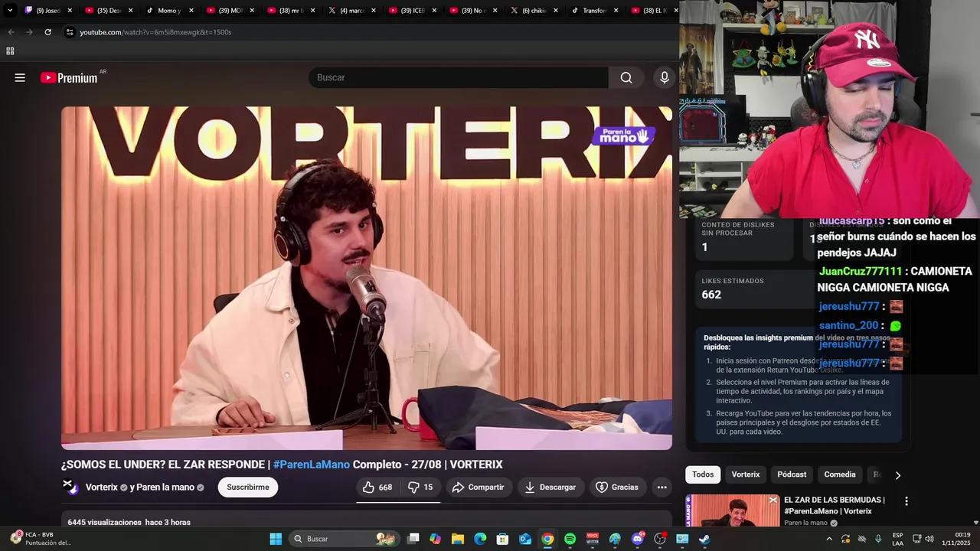Open Steam from the taskbar

pyautogui.click(x=704, y=539)
